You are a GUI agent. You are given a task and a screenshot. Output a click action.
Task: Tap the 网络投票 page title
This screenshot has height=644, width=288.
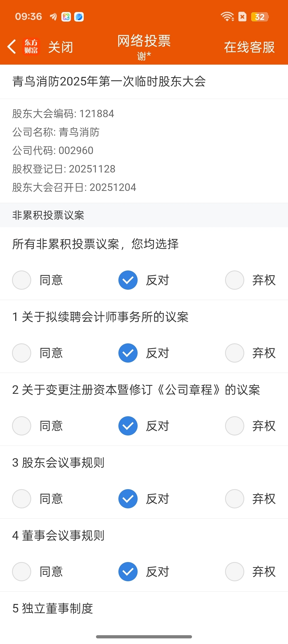(144, 41)
